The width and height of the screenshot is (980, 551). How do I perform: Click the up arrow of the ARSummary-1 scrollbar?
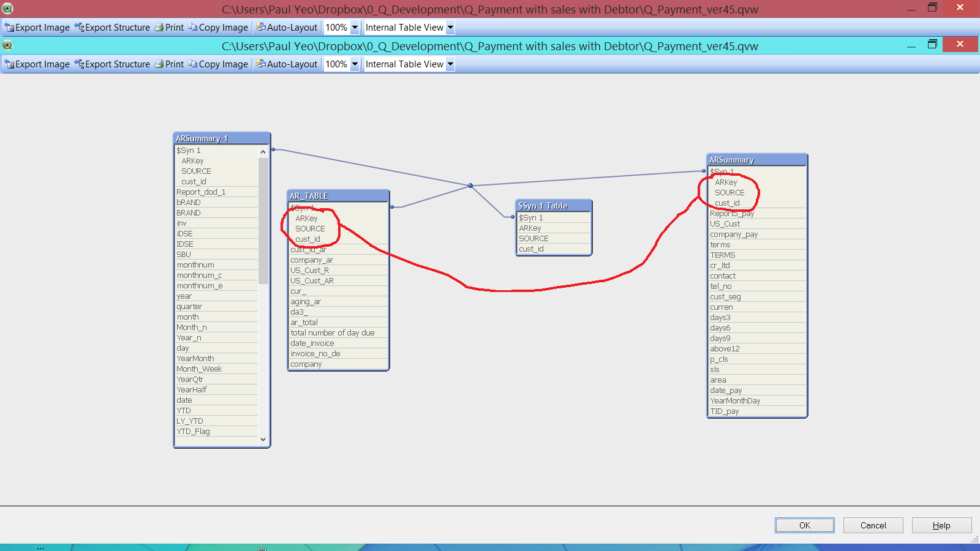[263, 151]
